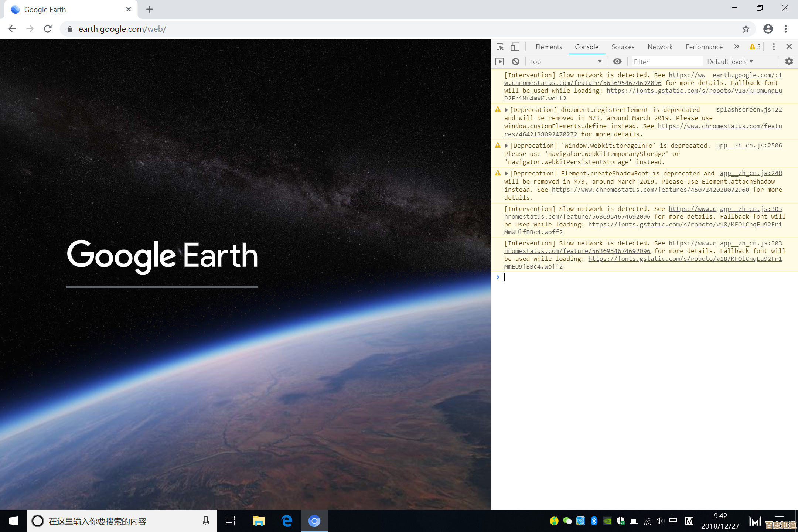
Task: Click the clear console icon
Action: (516, 62)
